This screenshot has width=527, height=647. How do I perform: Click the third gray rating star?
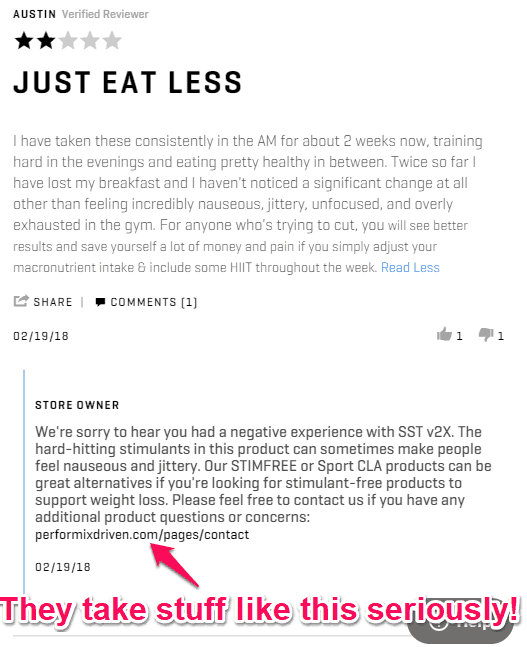click(68, 41)
